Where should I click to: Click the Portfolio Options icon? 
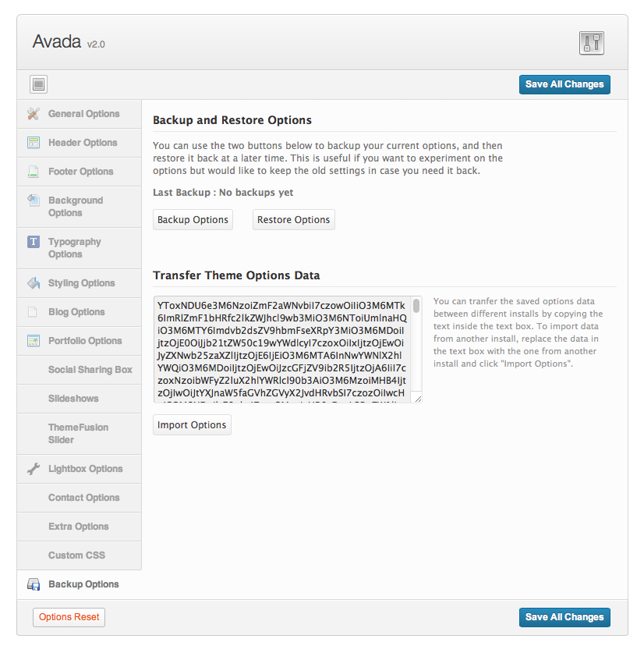[33, 341]
